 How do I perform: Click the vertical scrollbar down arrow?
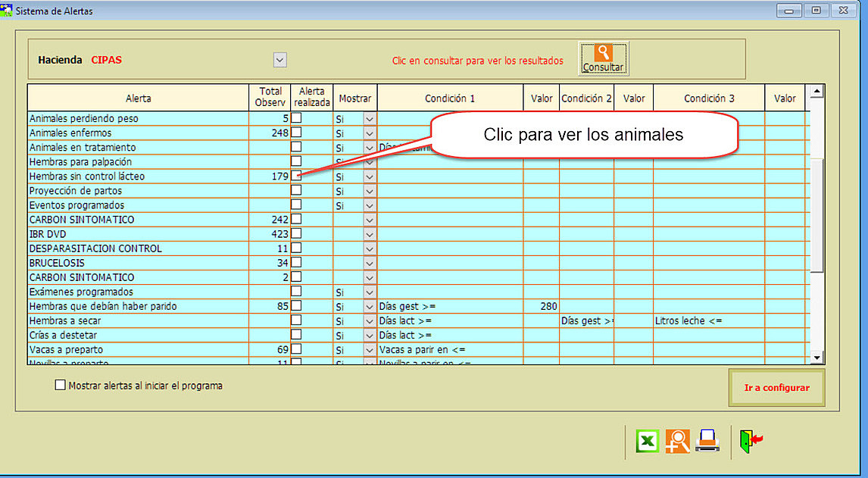(x=816, y=357)
